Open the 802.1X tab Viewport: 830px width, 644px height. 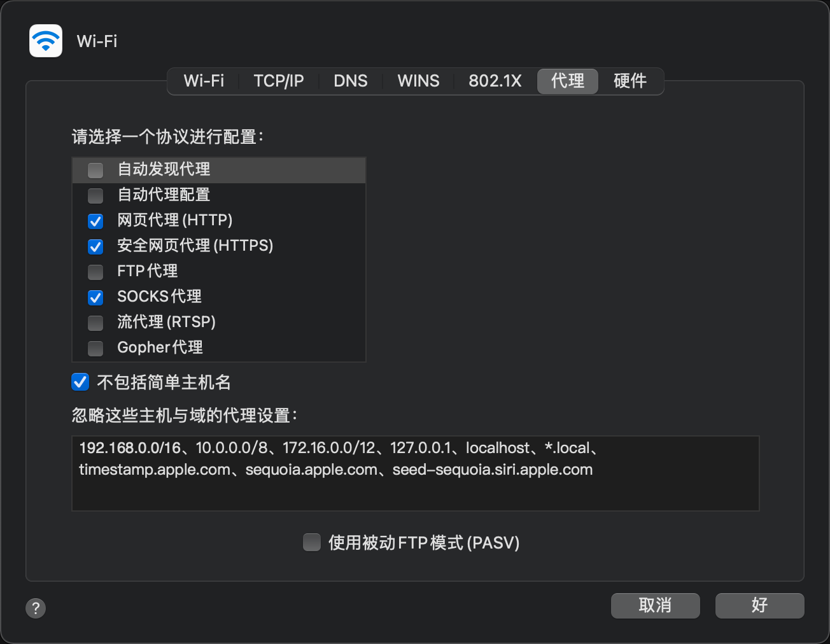tap(495, 81)
